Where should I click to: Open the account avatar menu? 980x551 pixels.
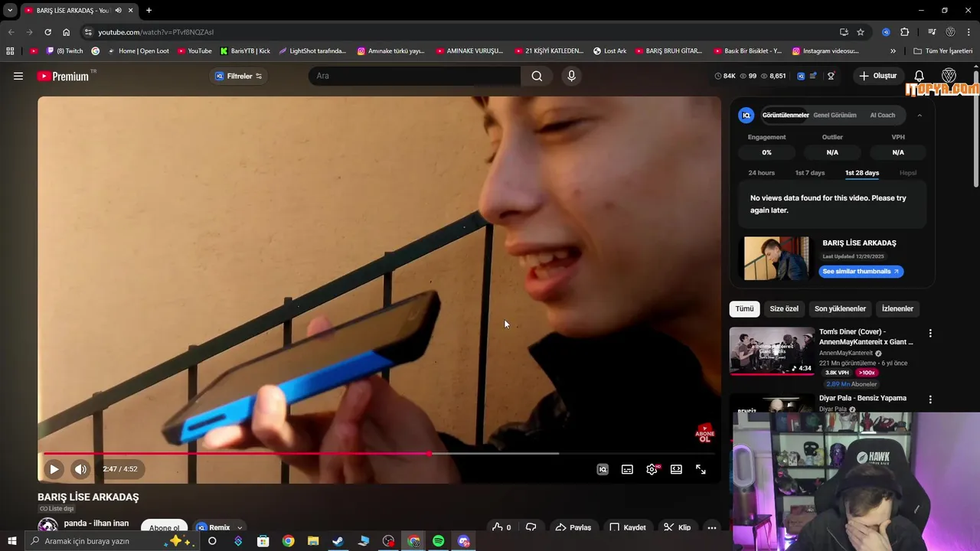pos(949,76)
